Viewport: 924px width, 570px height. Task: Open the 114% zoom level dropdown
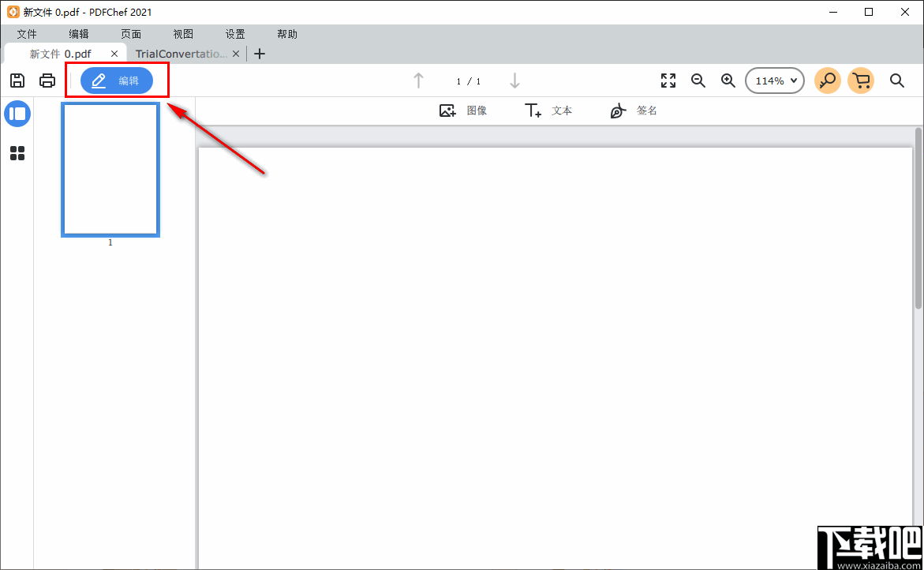coord(774,80)
